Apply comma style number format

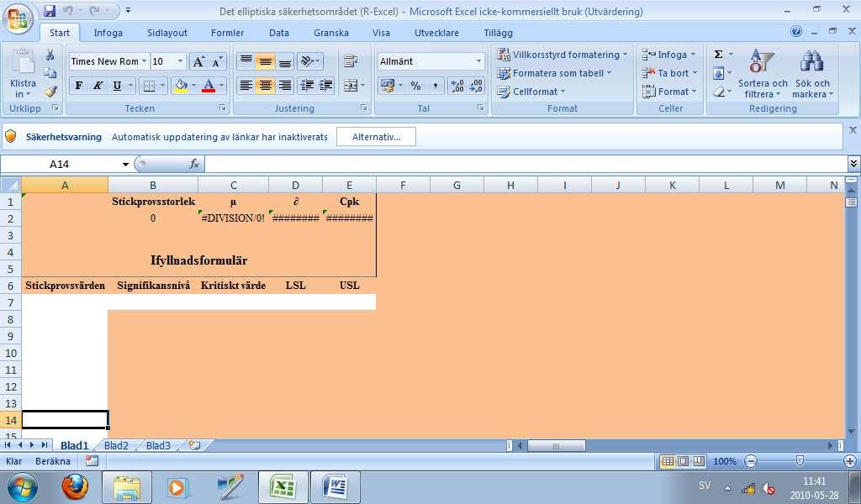click(435, 86)
